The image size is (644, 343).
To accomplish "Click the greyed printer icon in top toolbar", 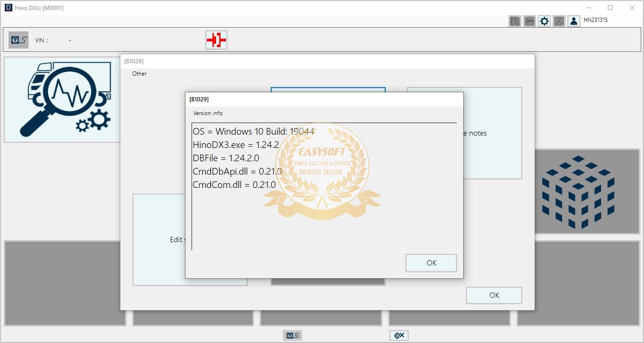I will tap(529, 21).
